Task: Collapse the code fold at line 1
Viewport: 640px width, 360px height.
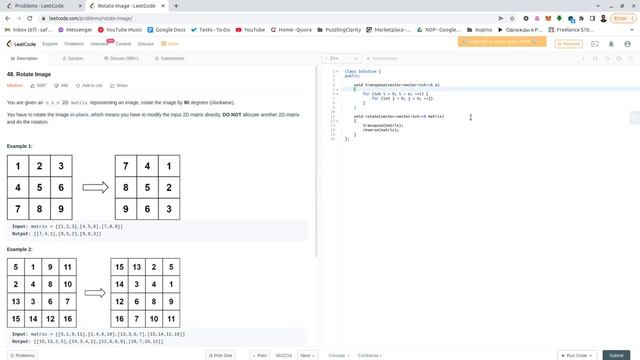Action: click(338, 71)
